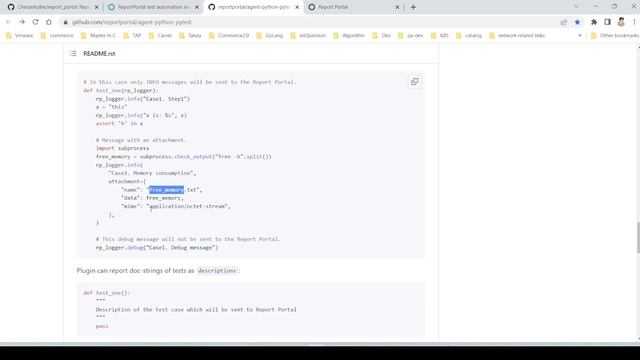Click the 'pass' keyword in code
This screenshot has height=360, width=640.
[x=102, y=326]
